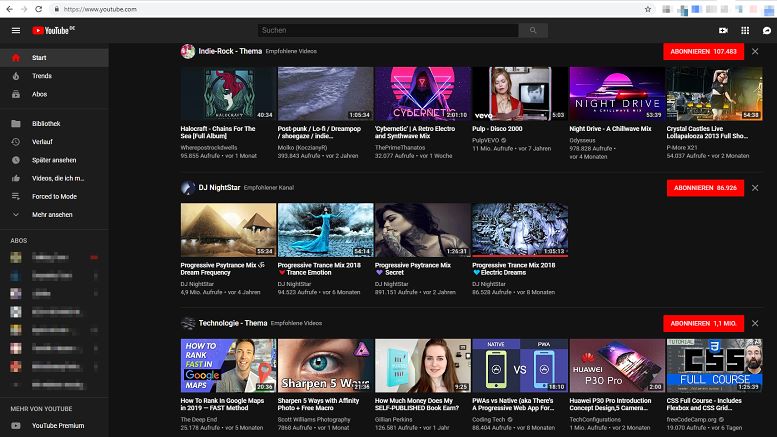Image resolution: width=777 pixels, height=437 pixels.
Task: Open the messages chat icon
Action: pyautogui.click(x=767, y=31)
